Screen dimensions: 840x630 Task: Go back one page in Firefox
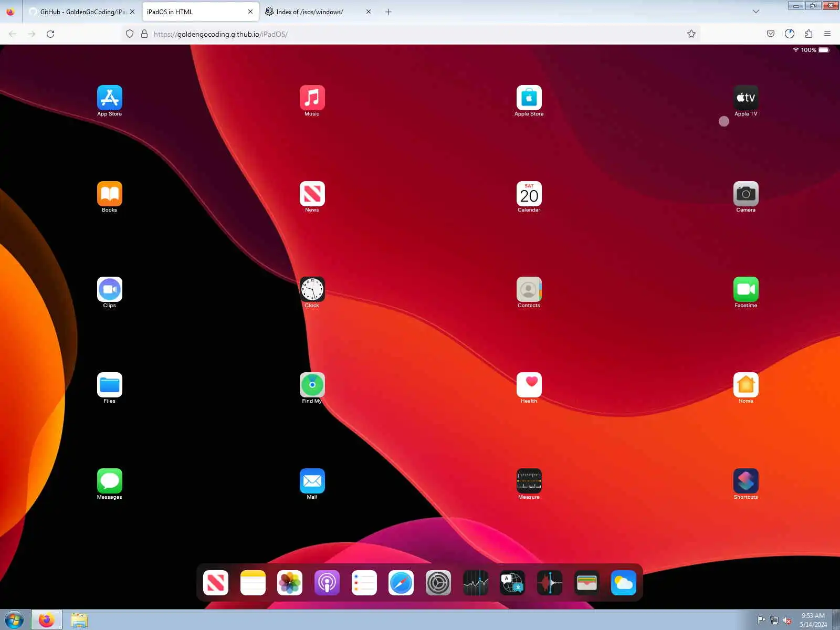tap(13, 34)
